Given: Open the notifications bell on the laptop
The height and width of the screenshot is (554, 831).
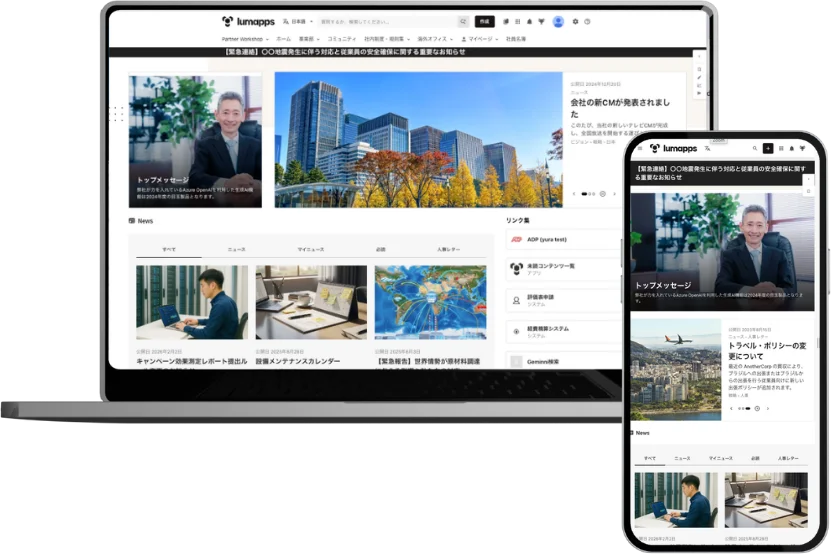Looking at the screenshot, I should click(x=529, y=22).
